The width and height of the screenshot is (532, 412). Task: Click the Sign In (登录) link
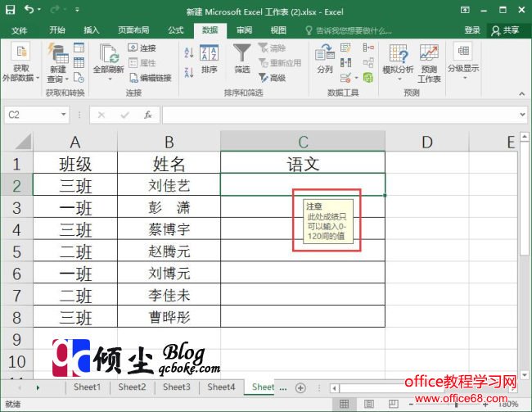pyautogui.click(x=472, y=30)
